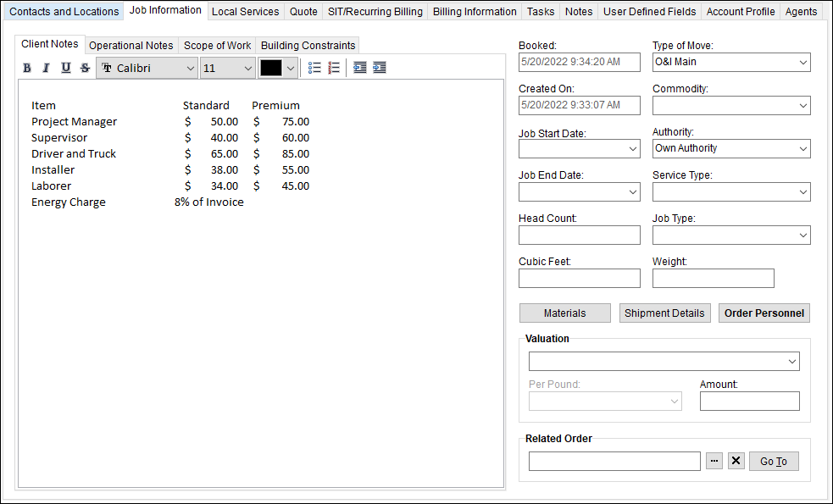Switch to the Operational Notes tab
The width and height of the screenshot is (833, 504).
[131, 45]
